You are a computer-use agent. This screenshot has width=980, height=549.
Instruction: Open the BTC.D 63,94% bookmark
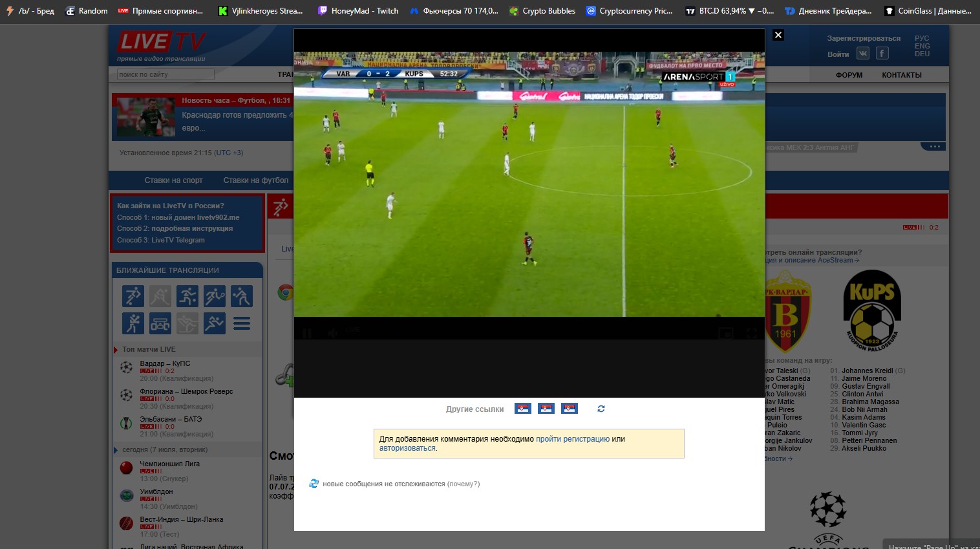tap(730, 11)
